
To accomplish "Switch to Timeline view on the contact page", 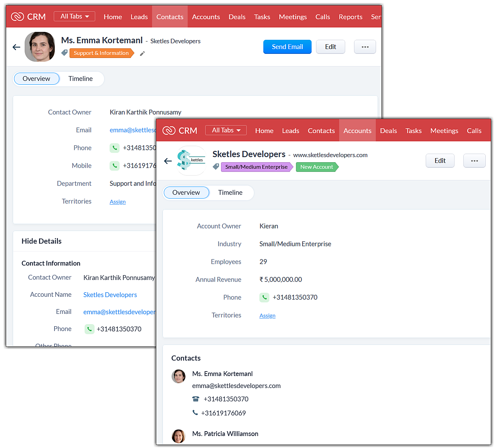I will tap(81, 79).
